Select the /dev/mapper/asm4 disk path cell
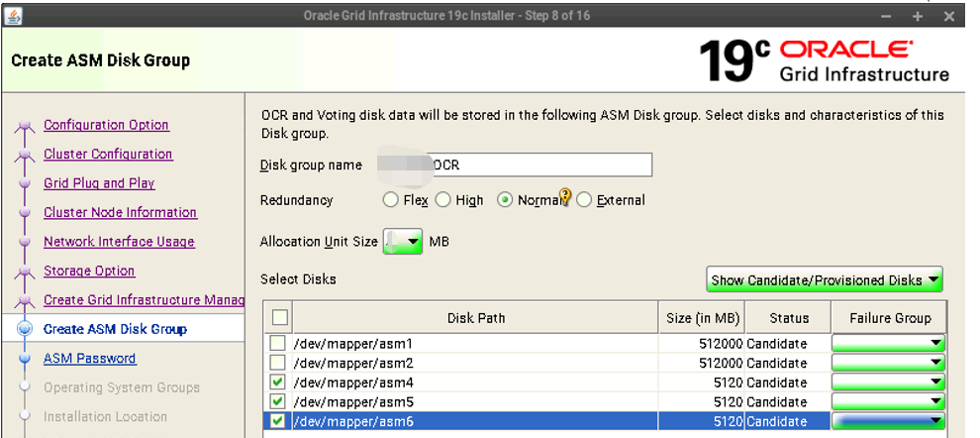980x438 pixels. pos(475,383)
